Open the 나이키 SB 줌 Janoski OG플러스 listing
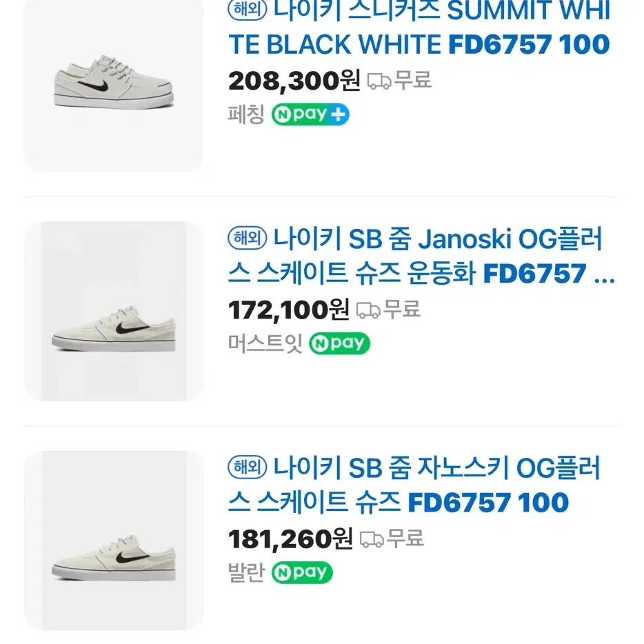This screenshot has height=644, width=644. [421, 256]
